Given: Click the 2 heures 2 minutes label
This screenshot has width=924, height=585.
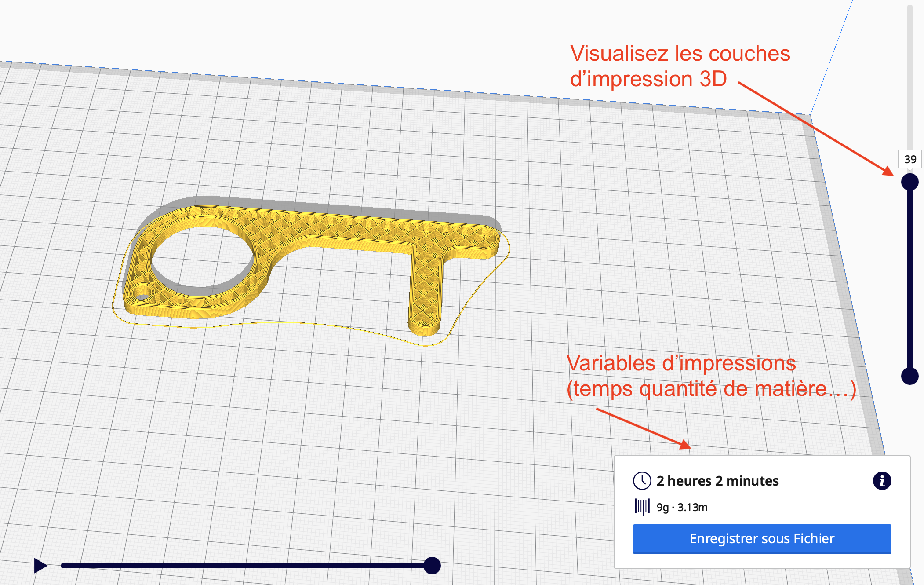Looking at the screenshot, I should [717, 481].
